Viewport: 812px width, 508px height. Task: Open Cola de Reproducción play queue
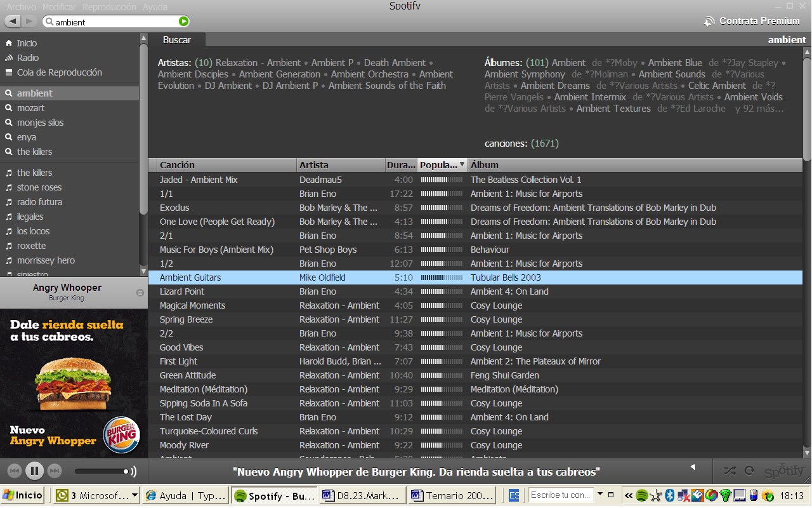(x=60, y=72)
